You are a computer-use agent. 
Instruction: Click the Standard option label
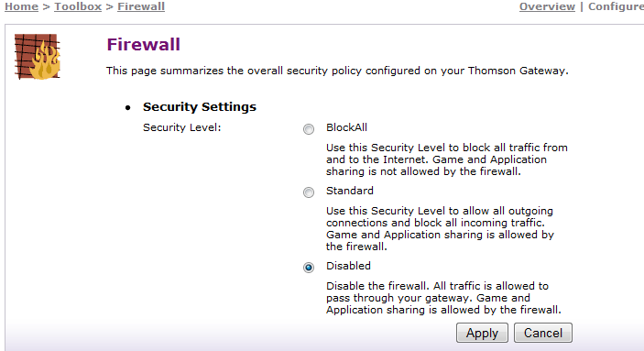(350, 191)
